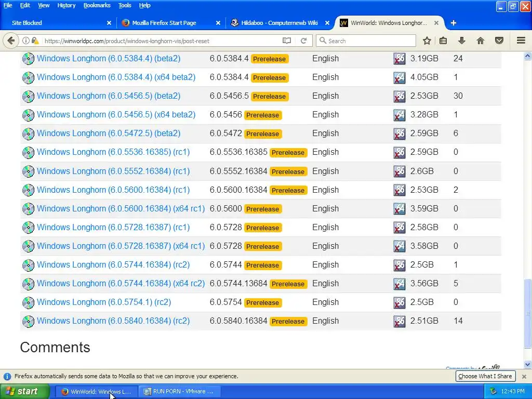Switch to Site Blocked tab

point(58,23)
